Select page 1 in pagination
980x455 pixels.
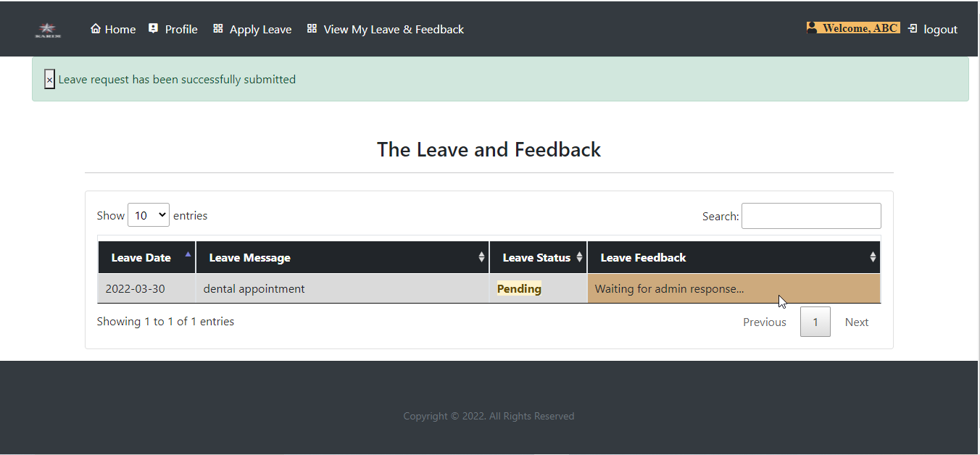[x=815, y=322]
